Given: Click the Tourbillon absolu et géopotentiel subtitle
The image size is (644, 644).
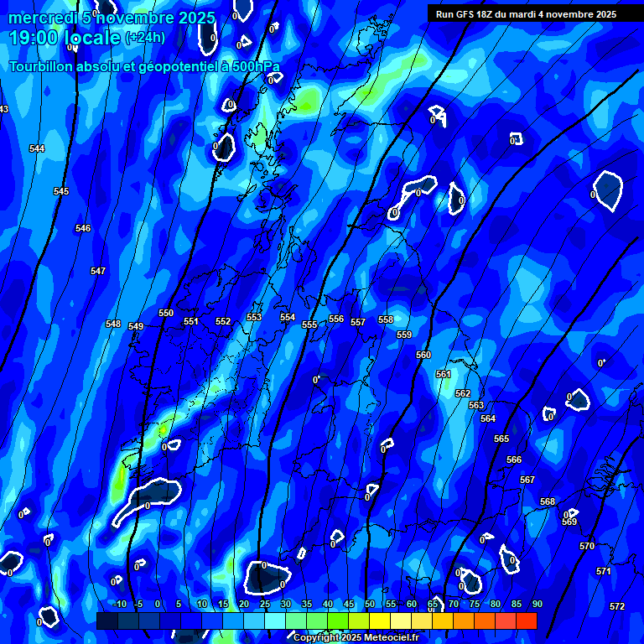Looking at the screenshot, I should (144, 66).
